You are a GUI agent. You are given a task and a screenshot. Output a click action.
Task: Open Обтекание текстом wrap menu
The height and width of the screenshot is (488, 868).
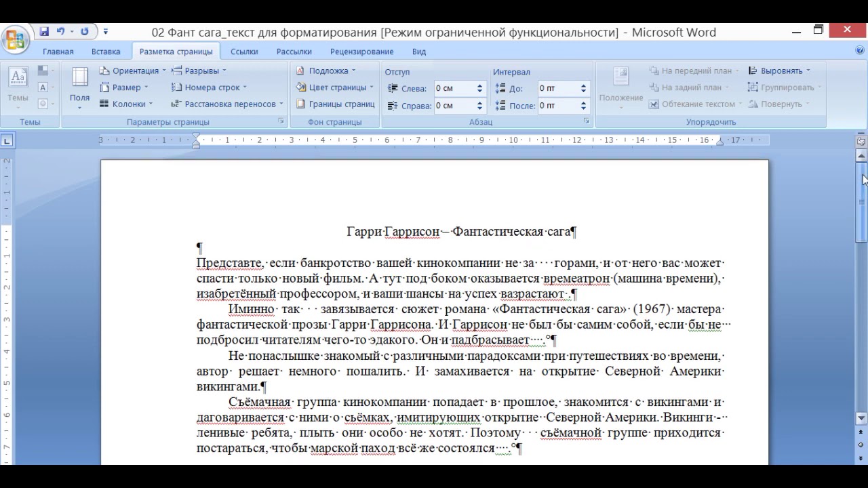click(695, 104)
